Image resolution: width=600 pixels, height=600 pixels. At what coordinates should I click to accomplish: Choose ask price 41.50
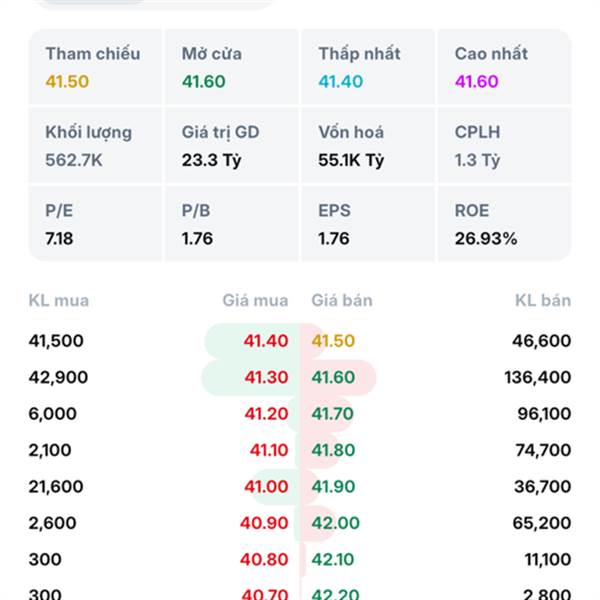pos(333,341)
